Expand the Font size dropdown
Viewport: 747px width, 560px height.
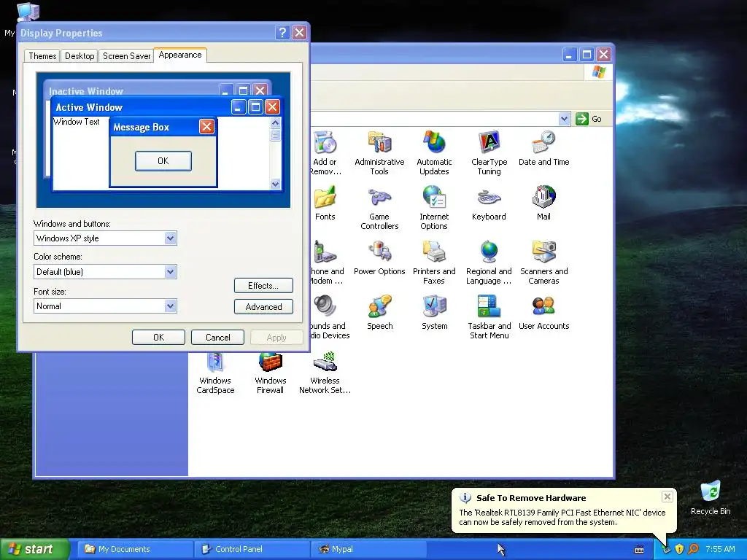pyautogui.click(x=170, y=306)
